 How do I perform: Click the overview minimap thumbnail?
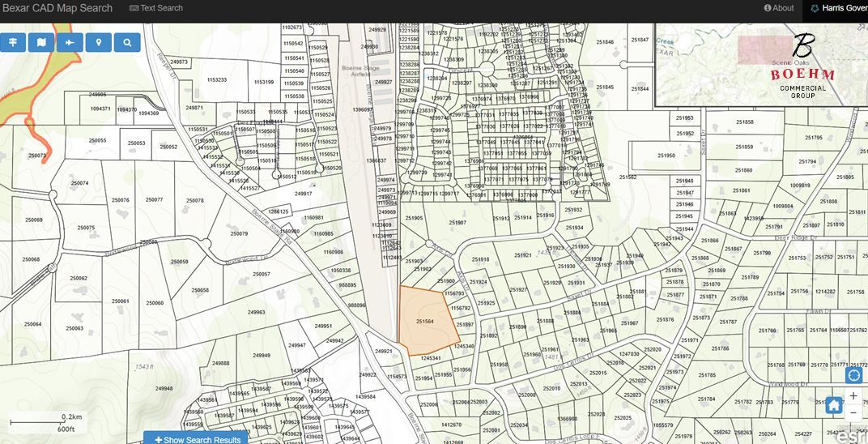pyautogui.click(x=760, y=66)
